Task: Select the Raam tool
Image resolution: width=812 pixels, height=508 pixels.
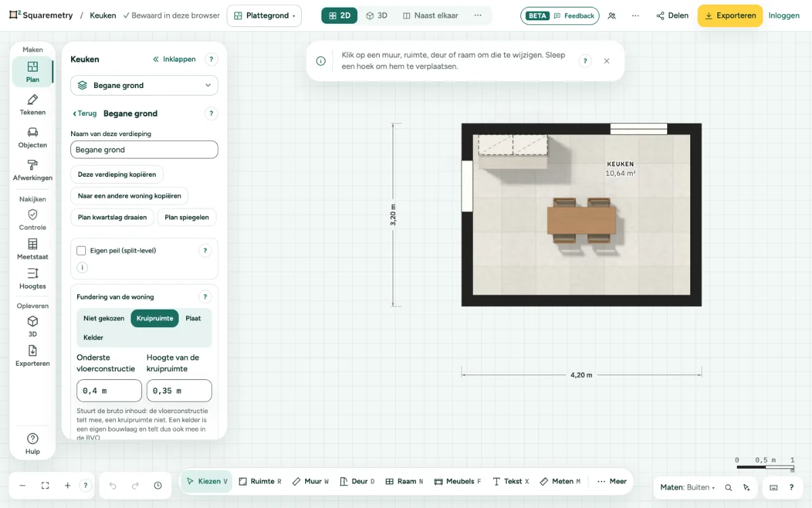Action: (404, 482)
